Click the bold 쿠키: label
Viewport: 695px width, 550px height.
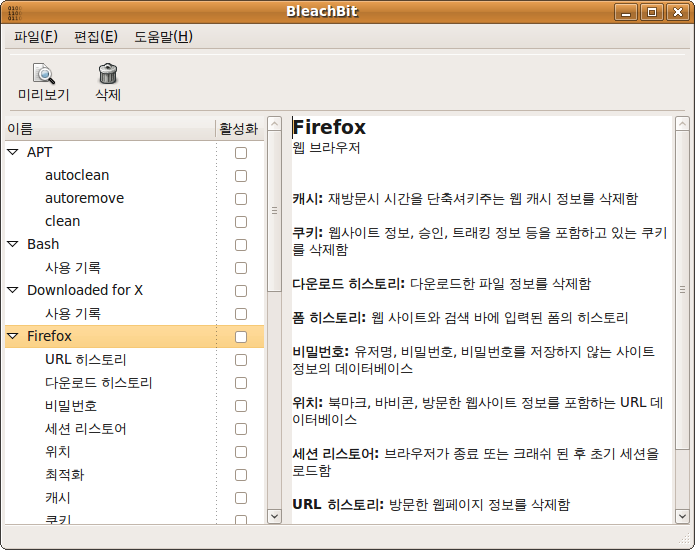click(308, 233)
